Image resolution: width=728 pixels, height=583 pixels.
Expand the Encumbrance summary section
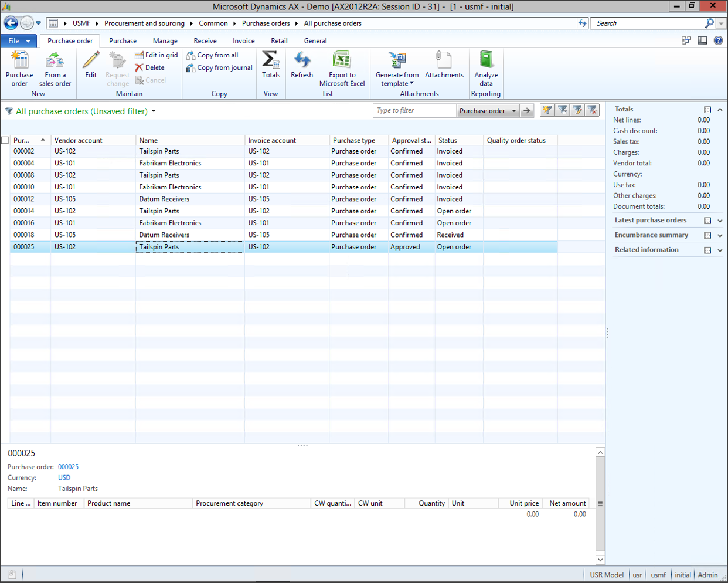(x=720, y=235)
